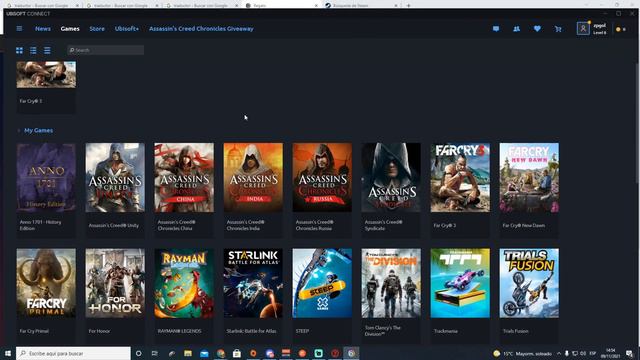The width and height of the screenshot is (640, 360).
Task: Open For Honor game cover
Action: click(115, 283)
